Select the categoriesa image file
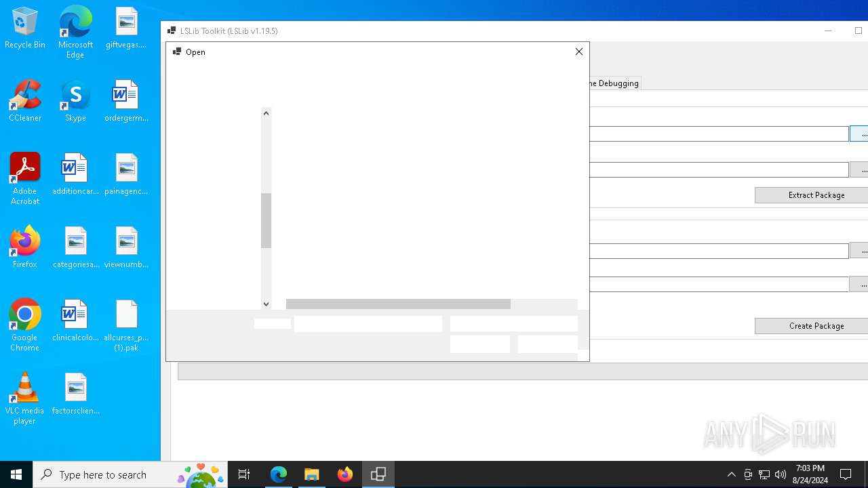 [x=75, y=248]
